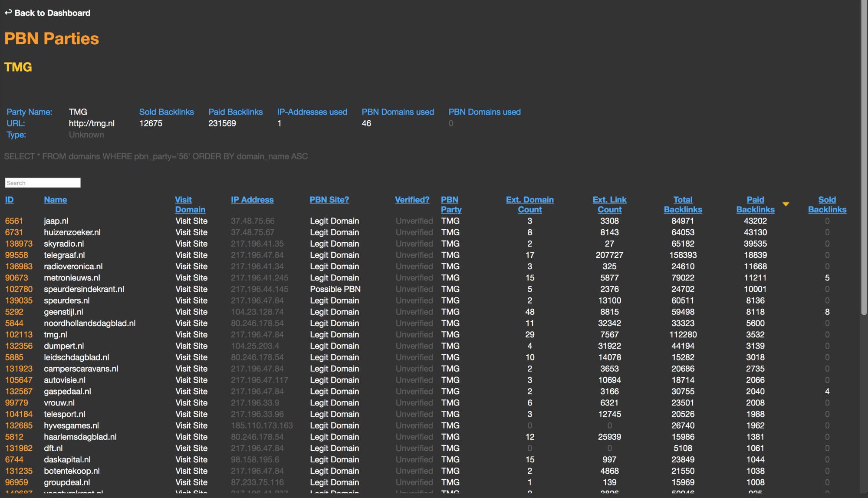Click Visit Site for botentekoop.nl
Image resolution: width=868 pixels, height=498 pixels.
point(191,471)
